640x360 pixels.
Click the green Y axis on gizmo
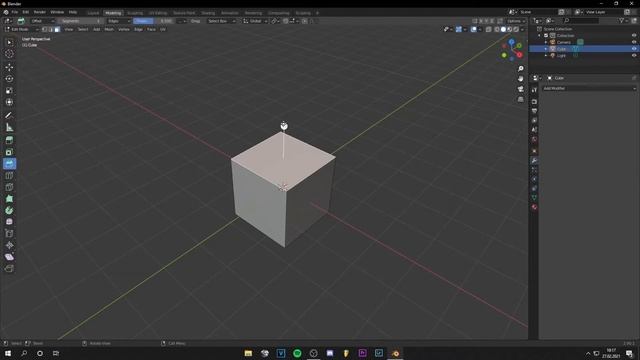coord(519,46)
